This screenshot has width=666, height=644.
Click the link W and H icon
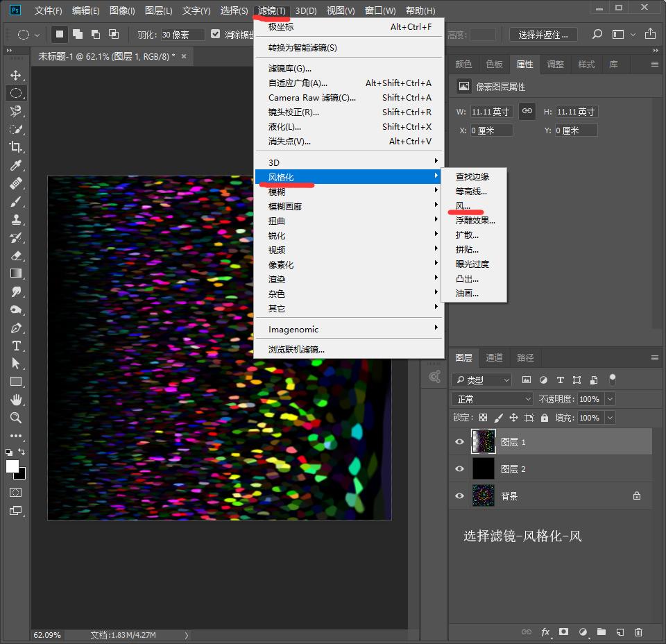pos(527,112)
